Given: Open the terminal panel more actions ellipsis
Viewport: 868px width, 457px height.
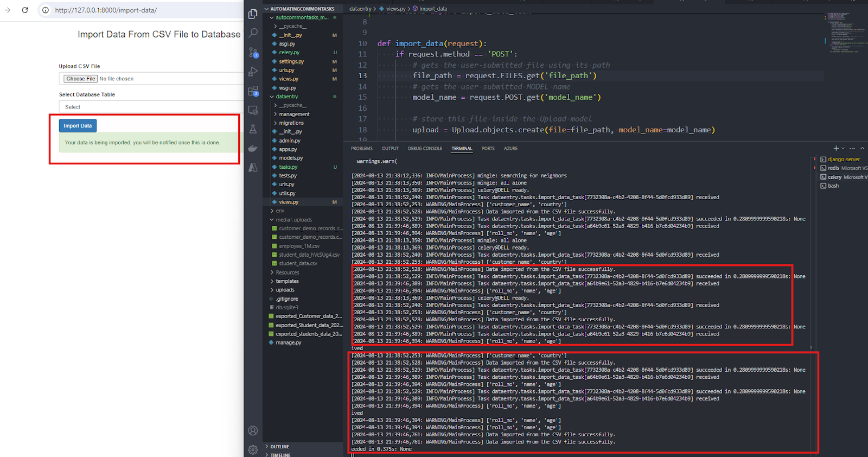Looking at the screenshot, I should point(852,148).
